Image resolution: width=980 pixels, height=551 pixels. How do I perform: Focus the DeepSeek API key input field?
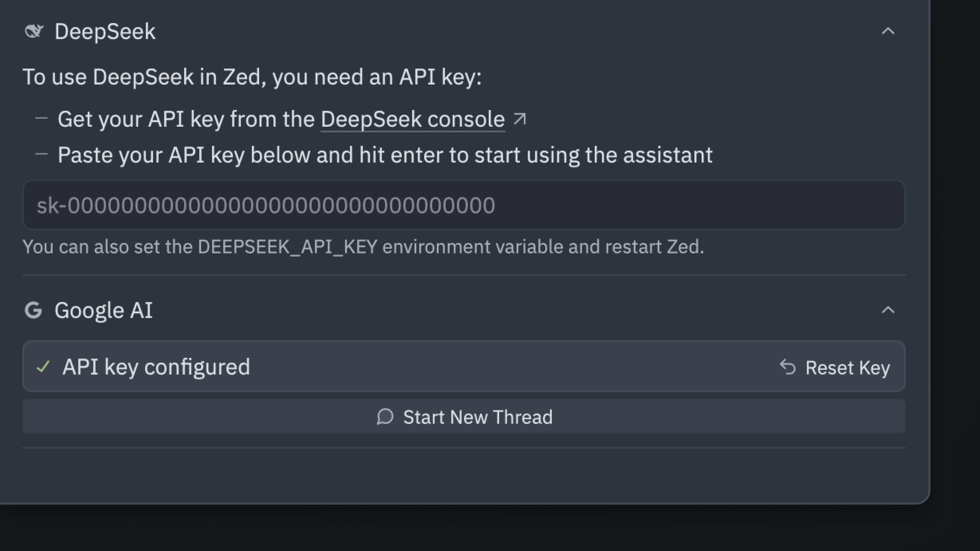(463, 205)
